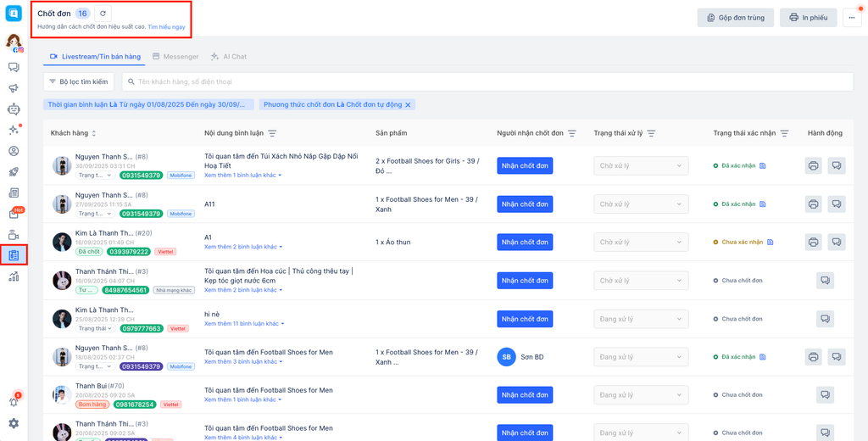Click the chatbot robot icon in sidebar
This screenshot has width=868, height=441.
[14, 109]
